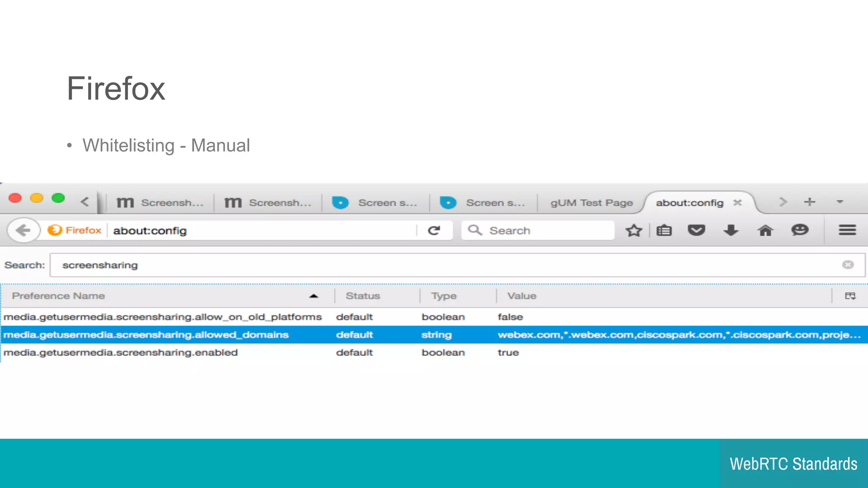Screen dimensions: 868x488
Task: Switch to the second Screensh... tab
Action: (x=268, y=202)
